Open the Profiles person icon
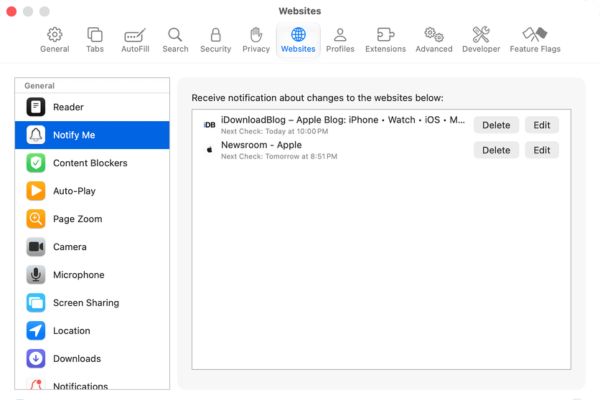 (x=340, y=34)
